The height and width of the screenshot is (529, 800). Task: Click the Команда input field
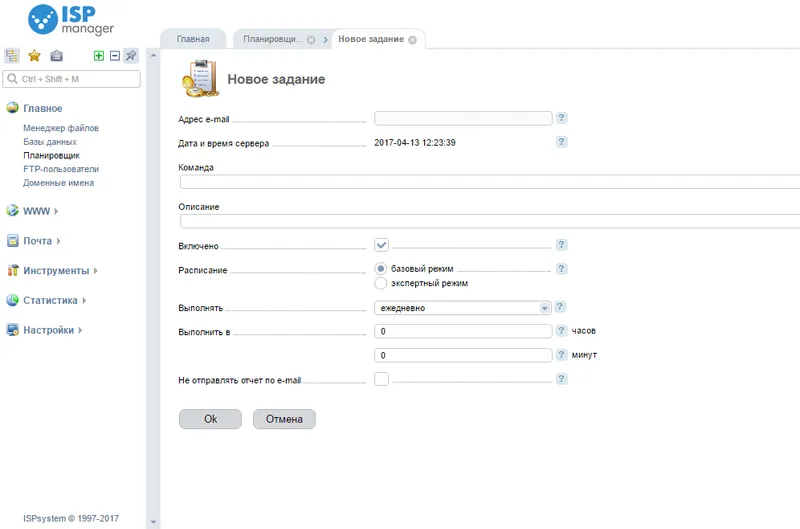tap(490, 182)
